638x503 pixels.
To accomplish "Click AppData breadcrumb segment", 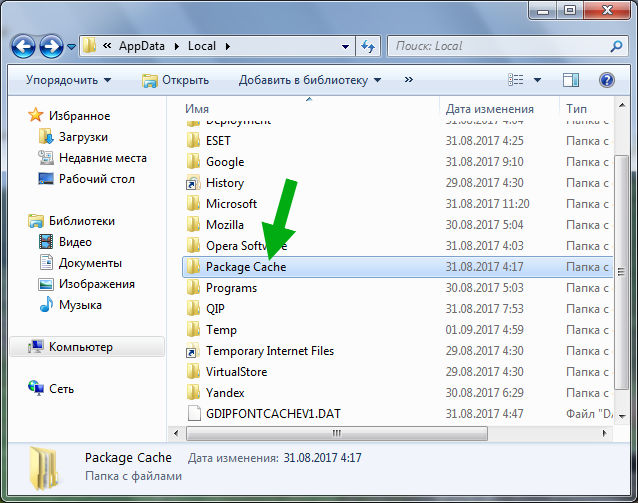I will tap(142, 46).
